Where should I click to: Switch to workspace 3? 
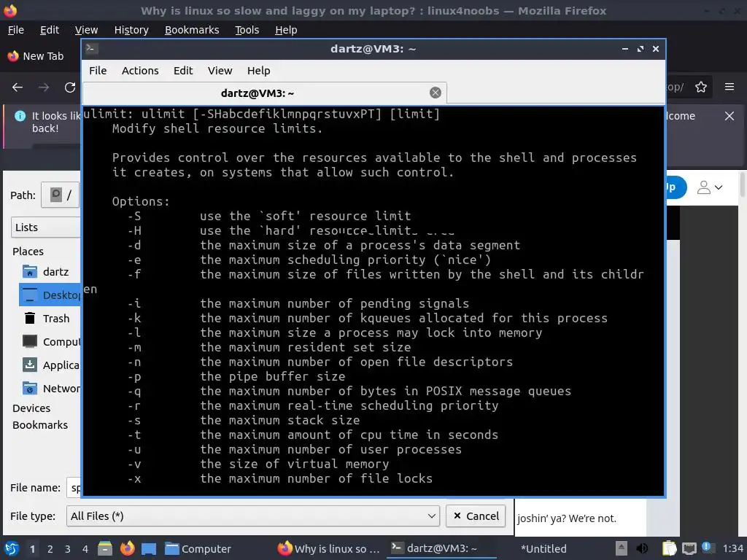coord(68,549)
